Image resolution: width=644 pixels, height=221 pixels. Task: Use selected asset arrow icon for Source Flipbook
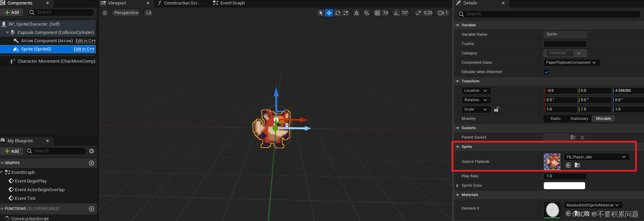(x=568, y=165)
